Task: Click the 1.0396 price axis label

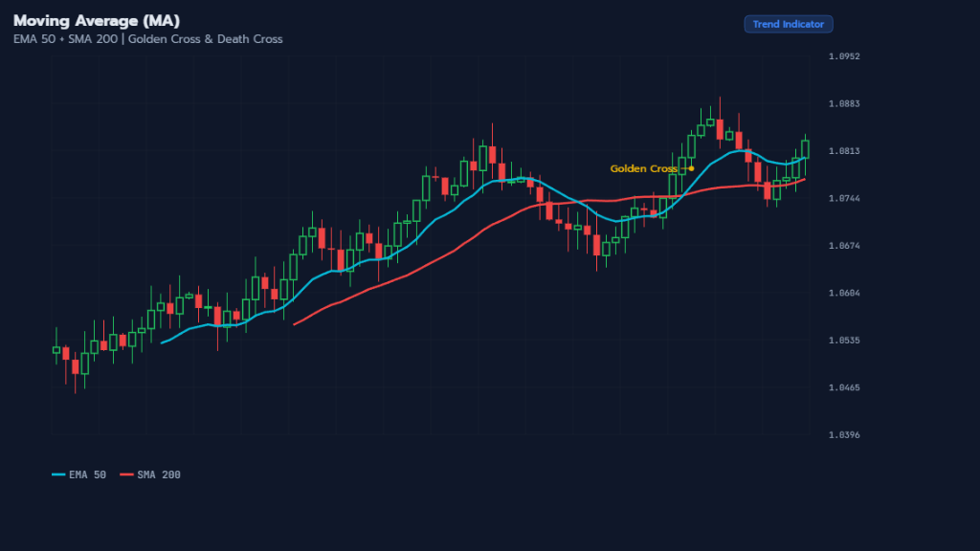Action: coord(844,433)
